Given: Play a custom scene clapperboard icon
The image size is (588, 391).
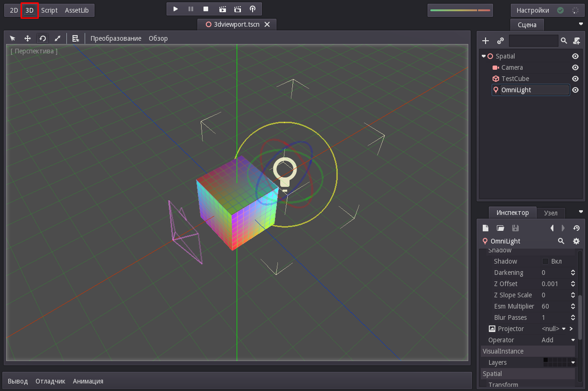Looking at the screenshot, I should [x=238, y=9].
